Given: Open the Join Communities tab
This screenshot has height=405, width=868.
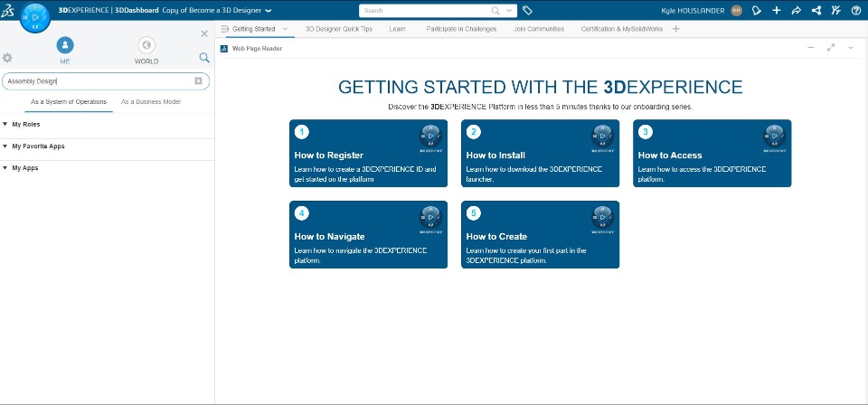Looking at the screenshot, I should pyautogui.click(x=539, y=29).
